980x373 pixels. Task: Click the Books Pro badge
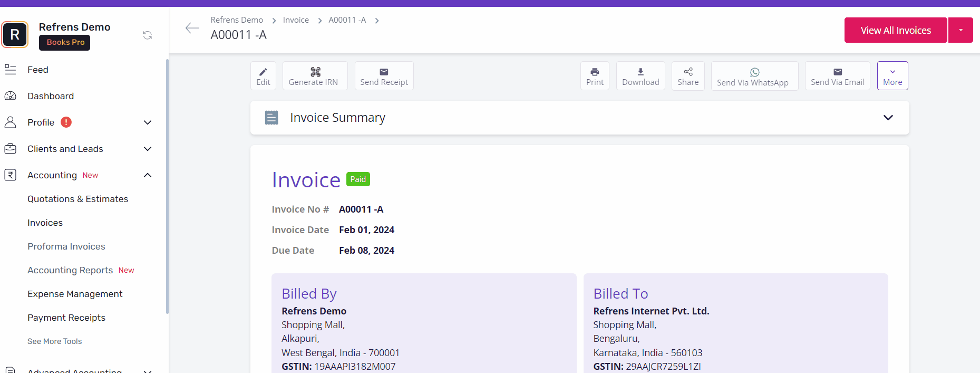(x=65, y=42)
